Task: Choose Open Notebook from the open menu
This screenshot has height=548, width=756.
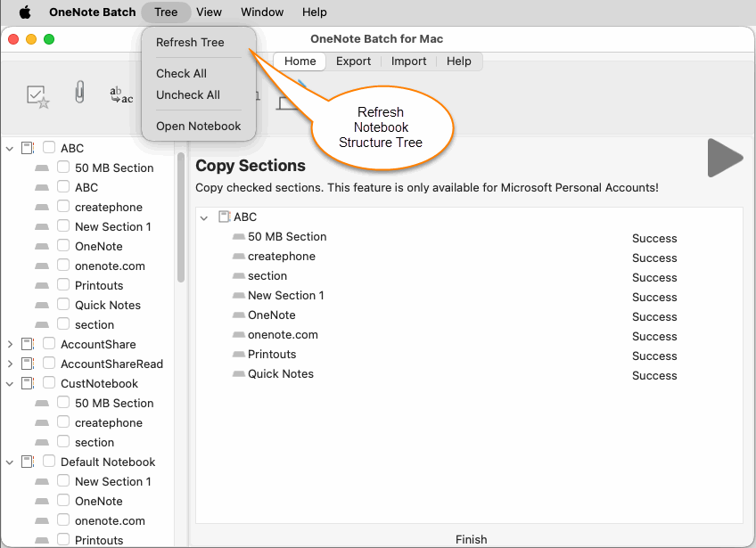Action: coord(198,126)
